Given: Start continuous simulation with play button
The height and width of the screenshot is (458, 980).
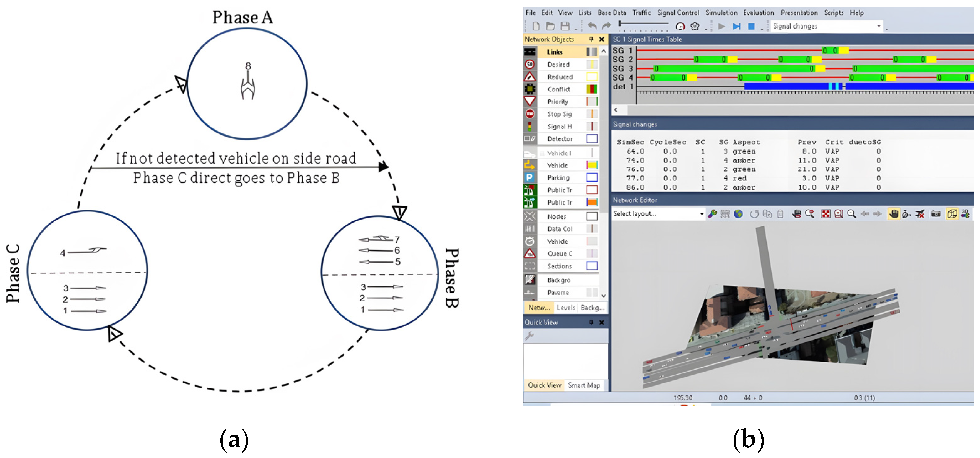Looking at the screenshot, I should 721,26.
